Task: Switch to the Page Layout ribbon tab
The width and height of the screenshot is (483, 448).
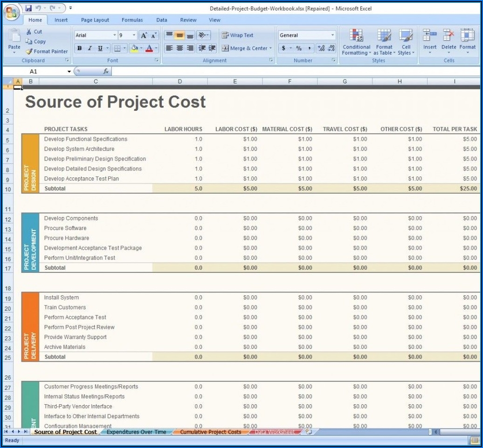Action: (x=95, y=20)
